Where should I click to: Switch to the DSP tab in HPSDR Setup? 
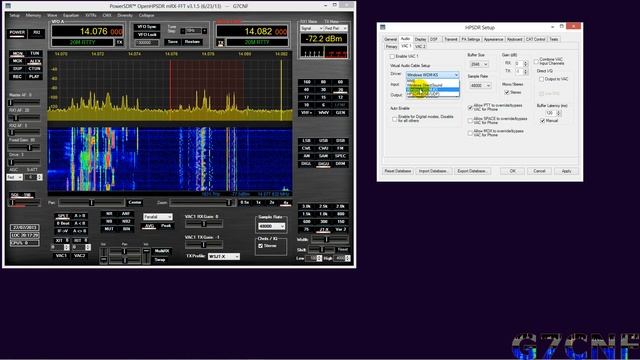(x=434, y=39)
